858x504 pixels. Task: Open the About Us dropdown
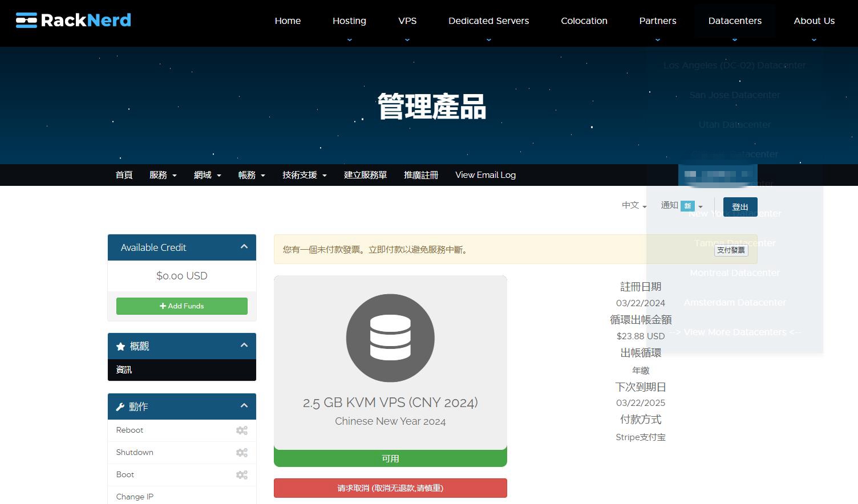(x=814, y=21)
